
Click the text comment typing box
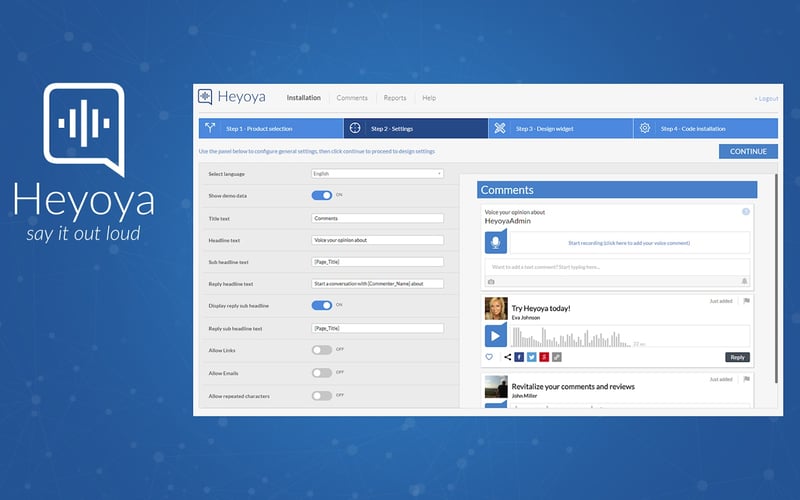click(x=617, y=267)
